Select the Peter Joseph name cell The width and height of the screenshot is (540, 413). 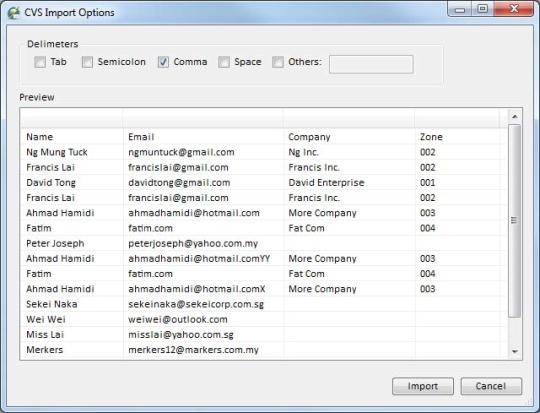72,243
